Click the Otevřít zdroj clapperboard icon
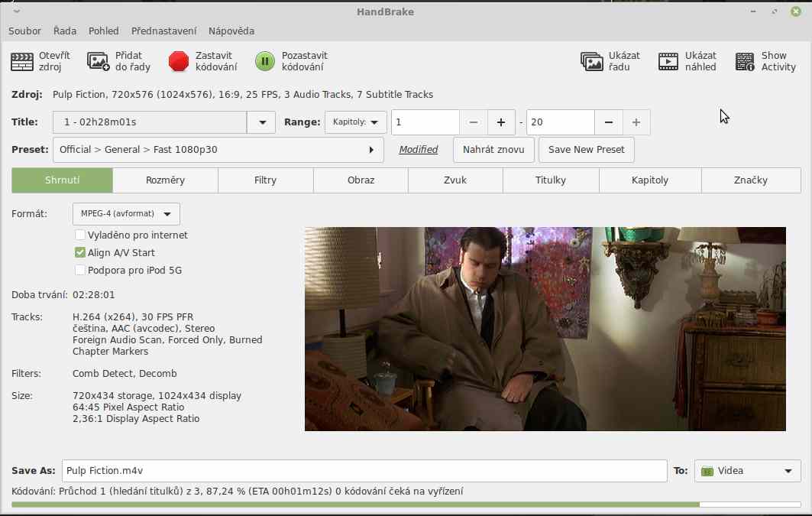The image size is (812, 516). point(21,61)
